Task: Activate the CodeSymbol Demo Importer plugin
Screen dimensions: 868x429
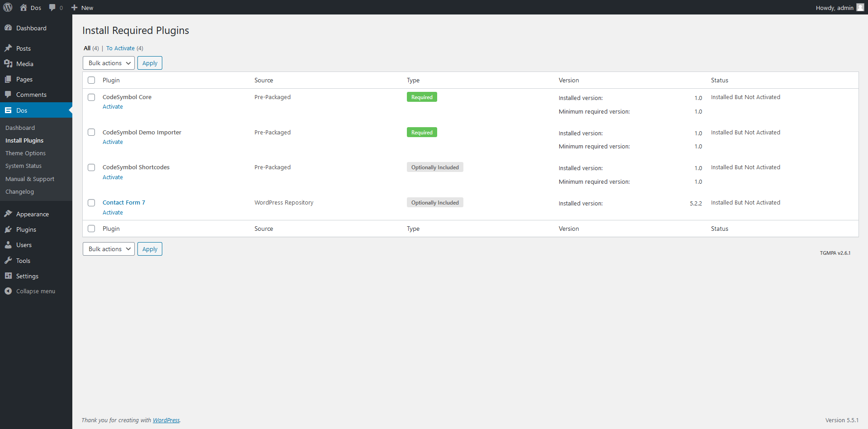Action: (x=113, y=142)
